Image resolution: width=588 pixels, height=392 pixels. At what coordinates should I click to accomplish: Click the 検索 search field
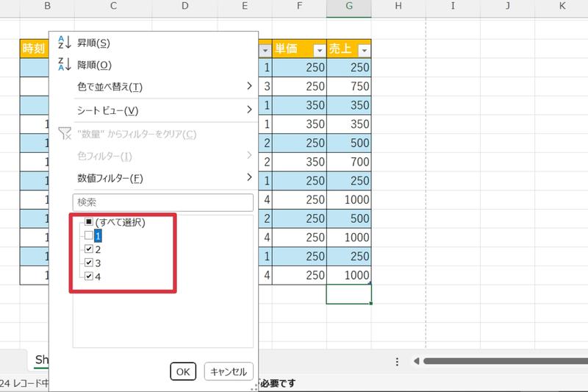[162, 202]
